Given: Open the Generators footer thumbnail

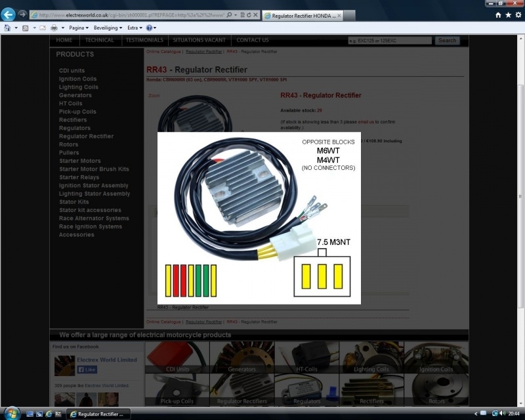Looking at the screenshot, I should tap(242, 357).
